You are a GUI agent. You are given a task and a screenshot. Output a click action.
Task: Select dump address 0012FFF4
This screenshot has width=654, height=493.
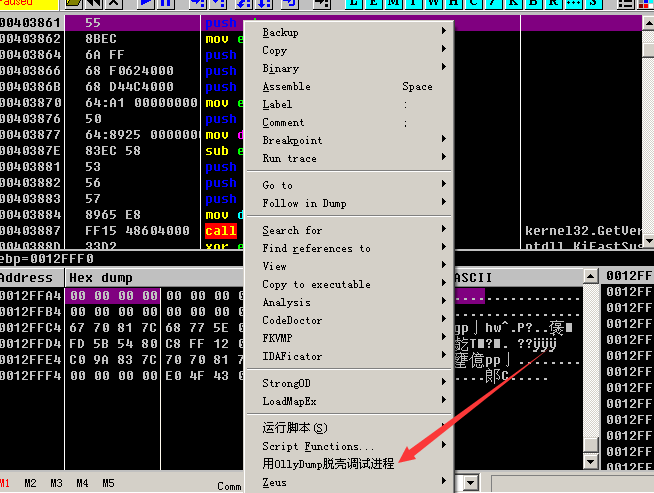pos(31,376)
